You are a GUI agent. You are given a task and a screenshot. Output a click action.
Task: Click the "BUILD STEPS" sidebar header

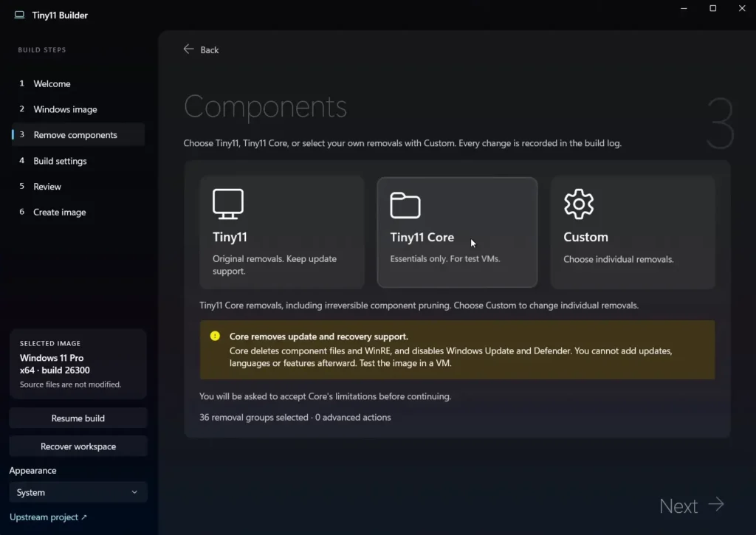[42, 49]
